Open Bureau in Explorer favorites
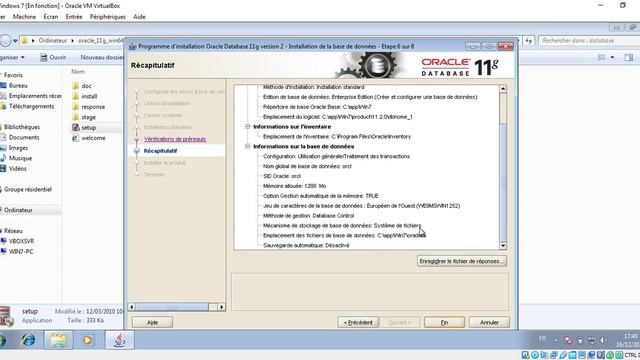640x360 pixels. pos(15,85)
